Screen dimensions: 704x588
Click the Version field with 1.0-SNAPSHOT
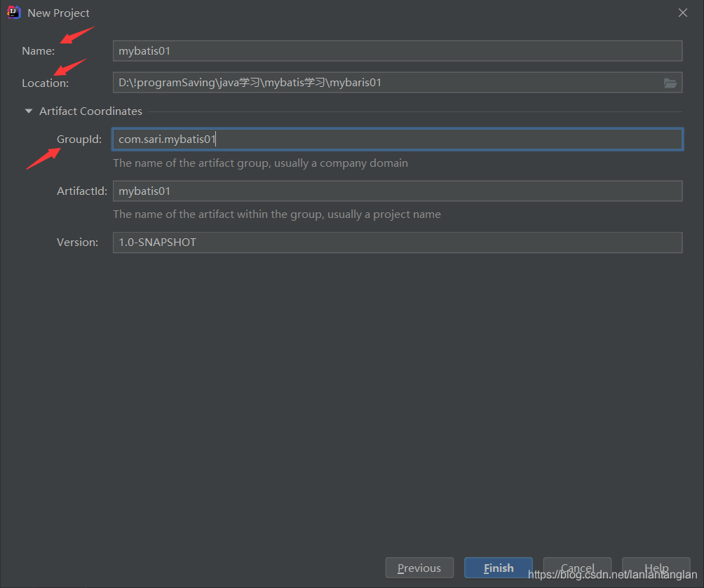[398, 242]
